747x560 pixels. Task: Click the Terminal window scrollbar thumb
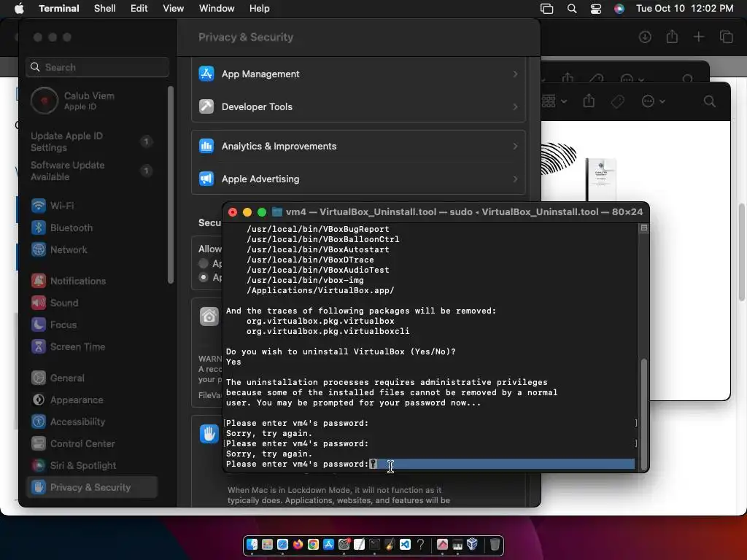[644, 413]
